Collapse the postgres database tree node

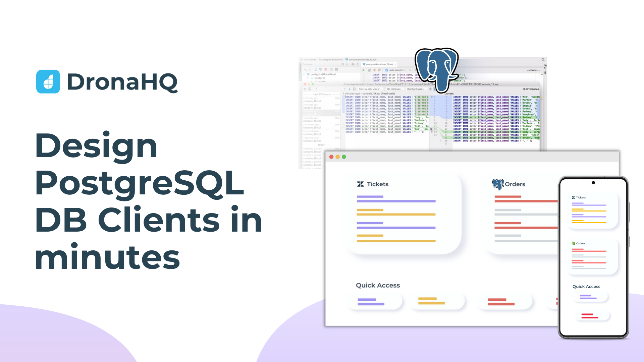(308, 78)
